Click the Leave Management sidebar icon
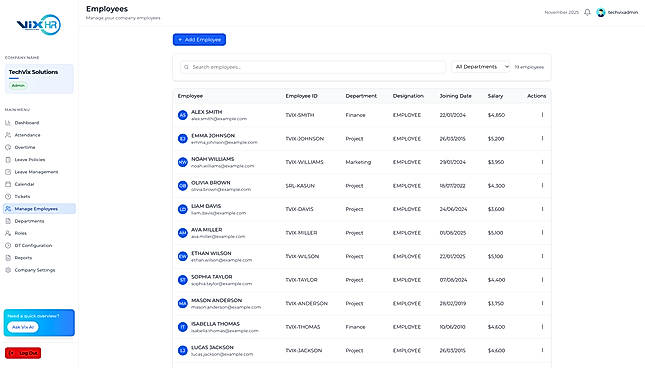 8,172
